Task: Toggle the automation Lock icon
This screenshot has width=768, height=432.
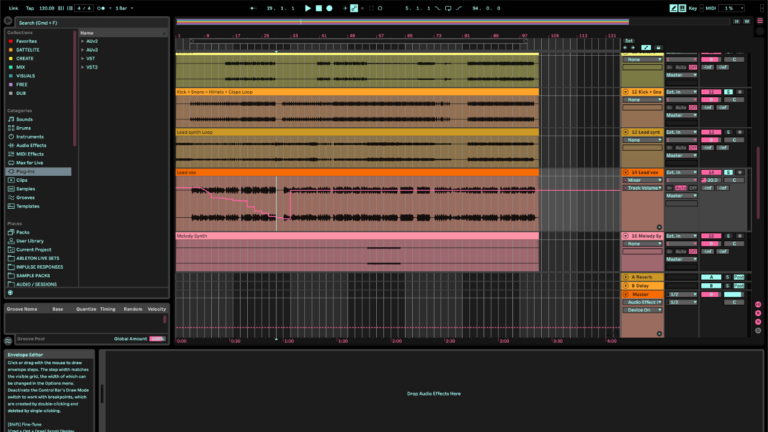Action: [x=658, y=48]
